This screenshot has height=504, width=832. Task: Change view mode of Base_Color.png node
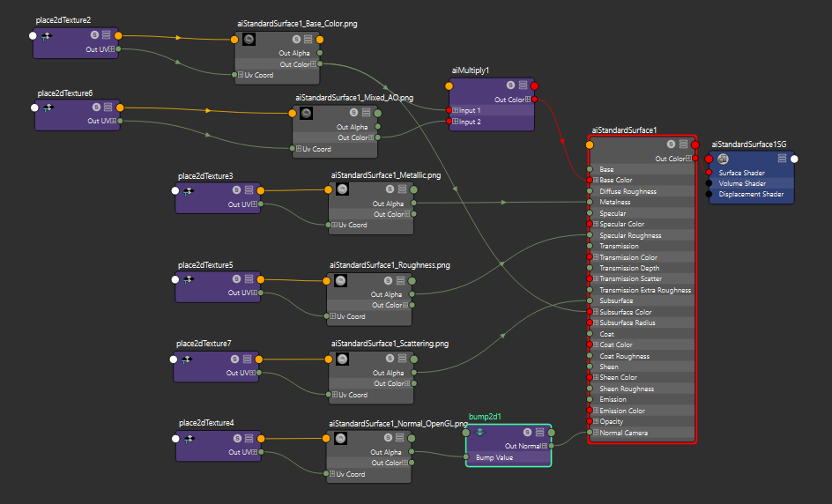308,40
